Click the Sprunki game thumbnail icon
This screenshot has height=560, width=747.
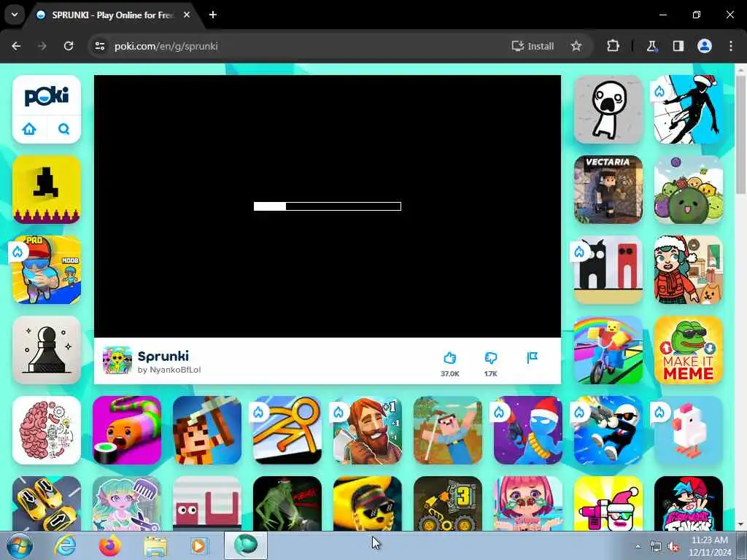[x=117, y=360]
